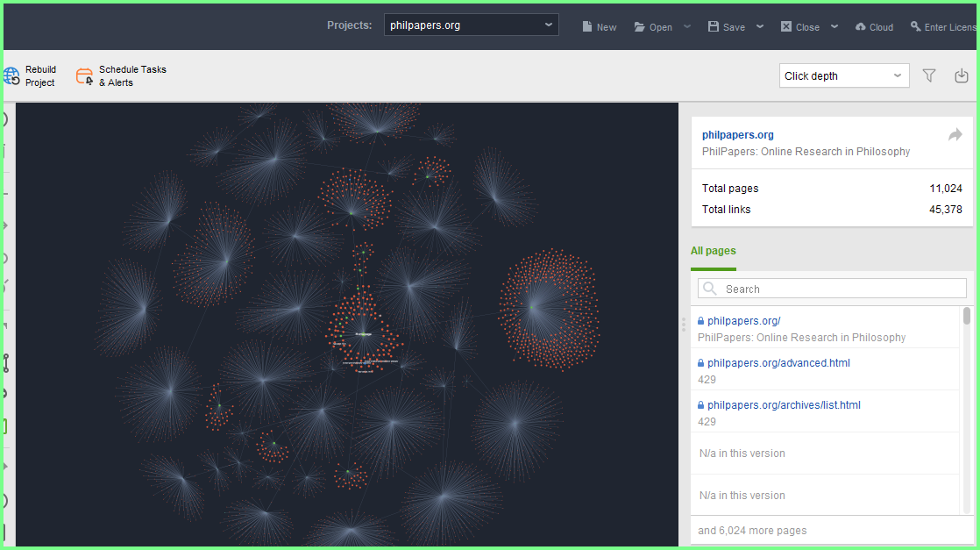Open the Click depth dropdown
The image size is (980, 550).
click(x=844, y=75)
